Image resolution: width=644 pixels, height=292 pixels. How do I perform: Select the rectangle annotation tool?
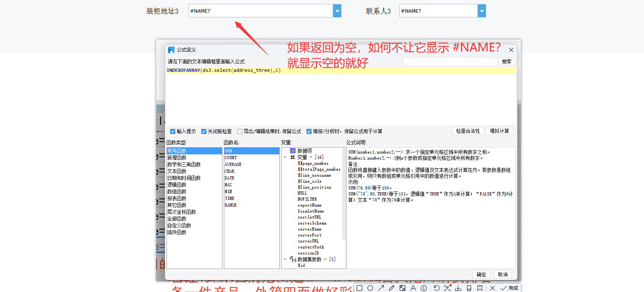pos(359,288)
